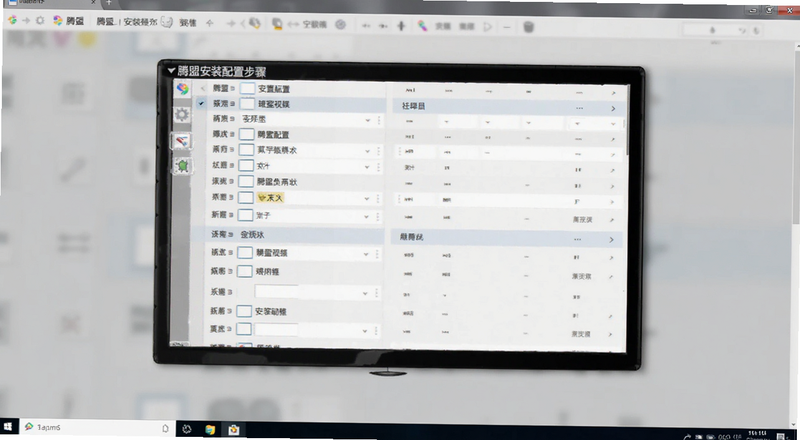Click the gear icon in the top toolbar
Image resolution: width=800 pixels, height=440 pixels.
[40, 20]
